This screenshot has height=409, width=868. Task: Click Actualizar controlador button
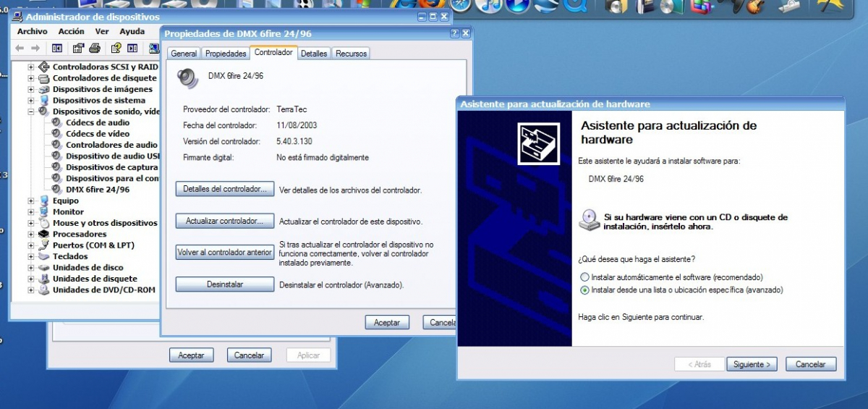tap(225, 221)
